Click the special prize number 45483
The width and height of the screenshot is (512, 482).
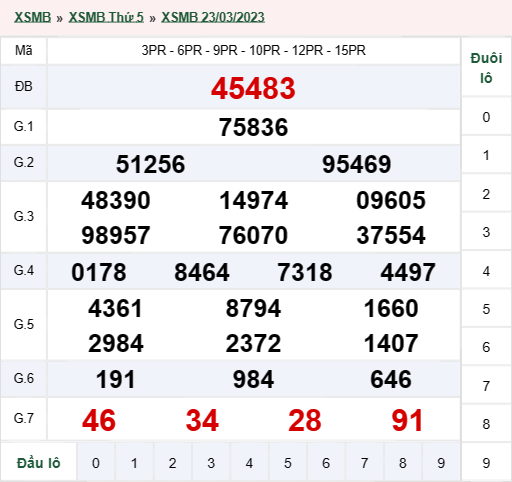253,88
